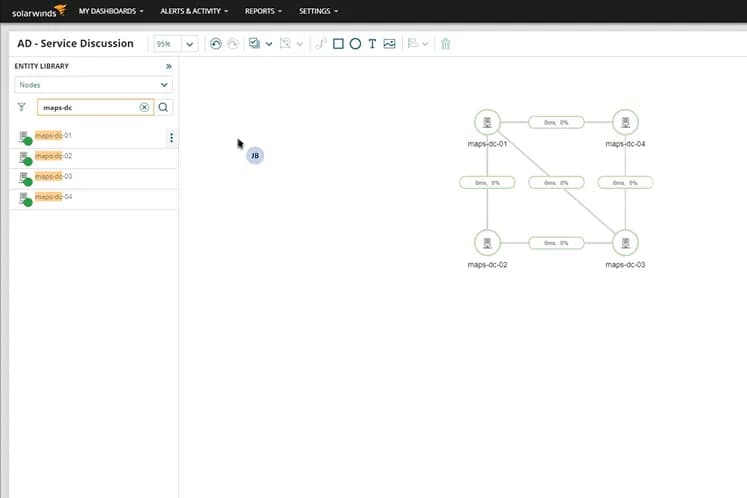Collapse the Entity Library panel
The image size is (747, 498).
pyautogui.click(x=169, y=66)
